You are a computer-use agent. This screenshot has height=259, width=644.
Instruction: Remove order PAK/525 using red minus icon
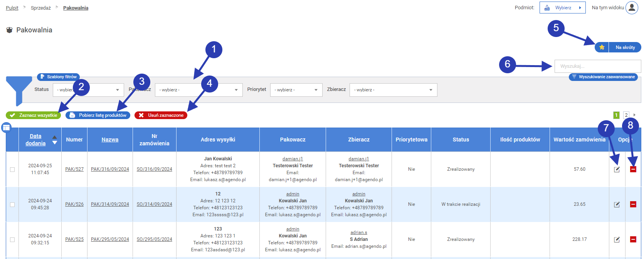tap(633, 239)
